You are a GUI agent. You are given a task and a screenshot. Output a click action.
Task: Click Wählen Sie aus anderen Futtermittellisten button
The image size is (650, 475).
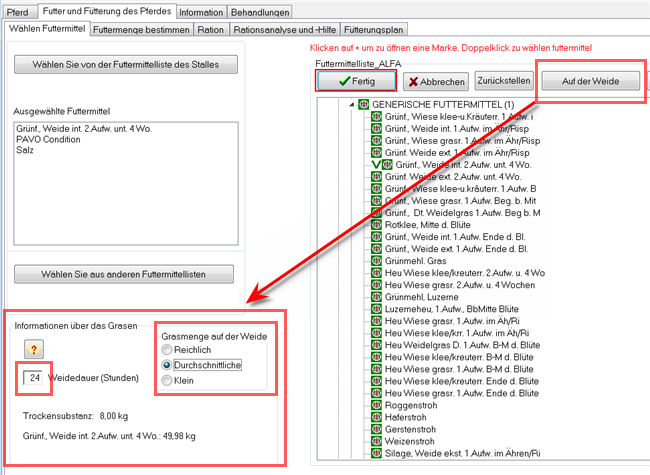tap(124, 274)
